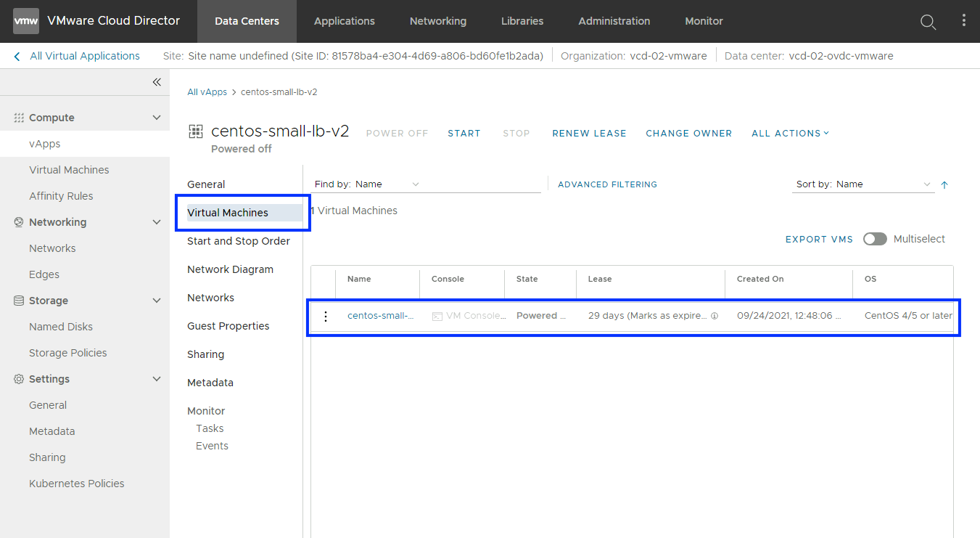This screenshot has height=538, width=980.
Task: Collapse the Storage section chevron
Action: 157,301
